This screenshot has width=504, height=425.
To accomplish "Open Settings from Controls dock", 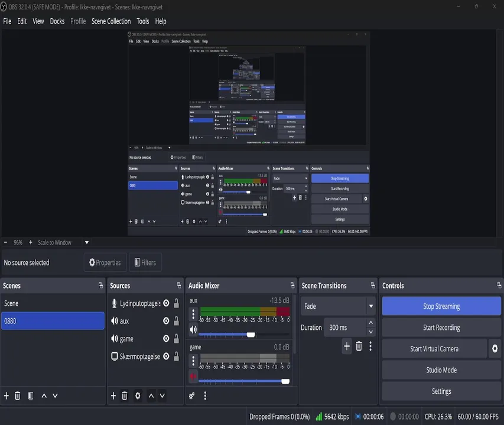I will click(x=441, y=391).
